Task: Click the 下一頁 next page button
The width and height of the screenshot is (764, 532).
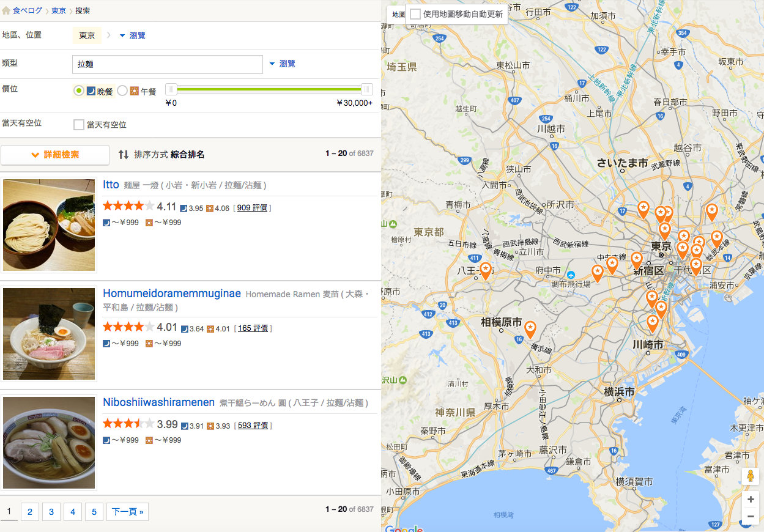Action: 127,512
